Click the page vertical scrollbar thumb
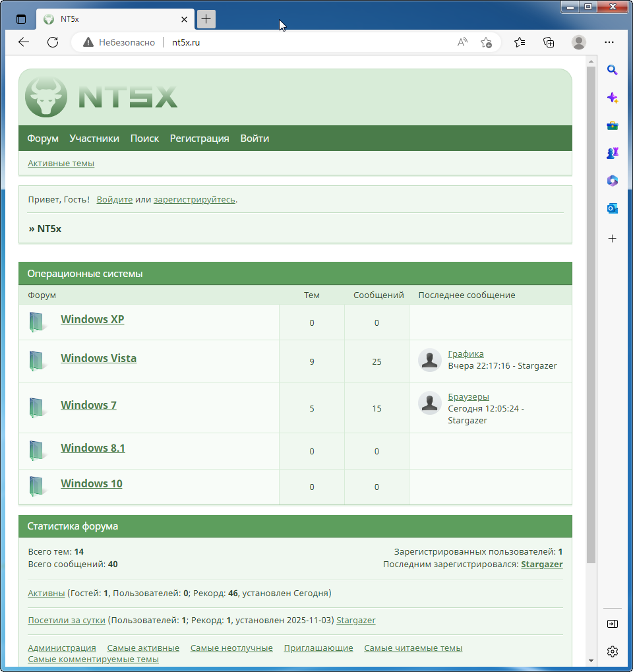This screenshot has width=633, height=672. tap(591, 310)
